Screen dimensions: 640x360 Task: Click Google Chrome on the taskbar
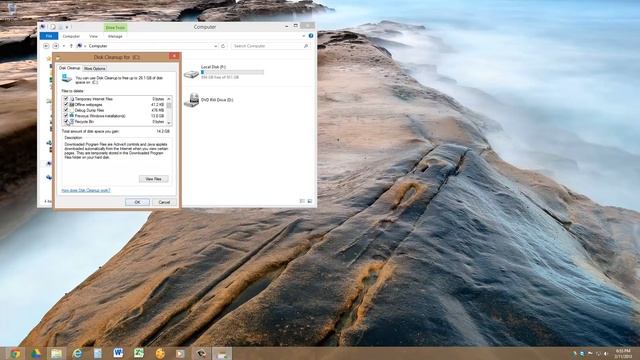pyautogui.click(x=15, y=353)
